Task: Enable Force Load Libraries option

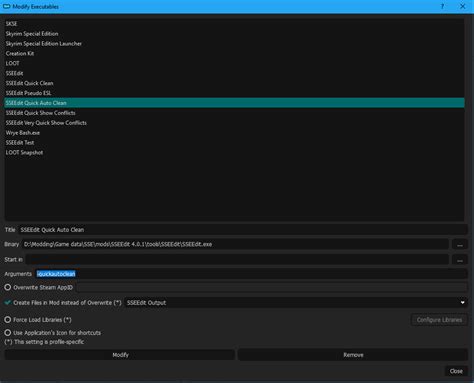Action: point(8,320)
